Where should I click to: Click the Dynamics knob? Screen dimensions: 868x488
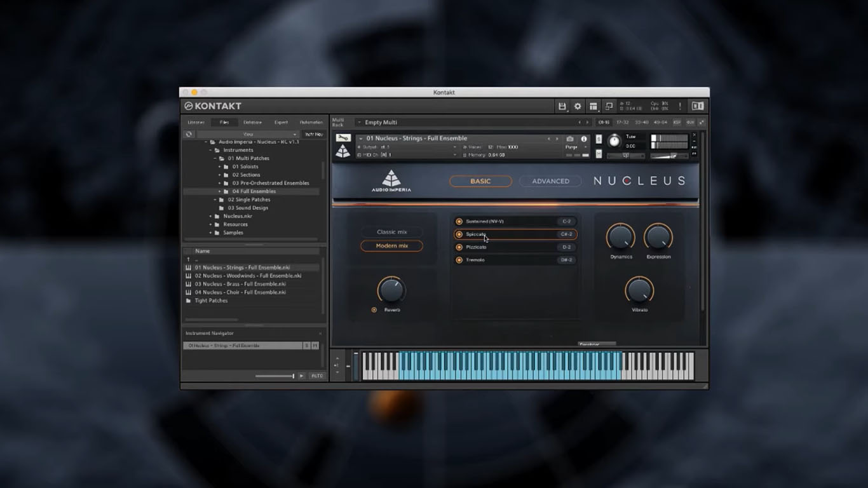pos(621,238)
